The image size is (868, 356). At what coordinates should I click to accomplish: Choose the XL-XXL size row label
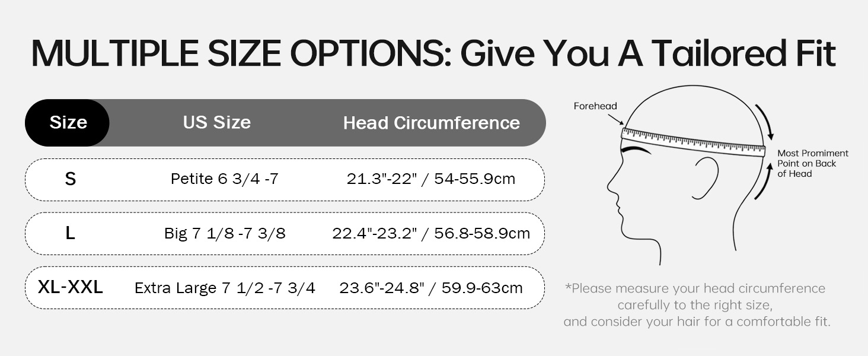tap(70, 287)
